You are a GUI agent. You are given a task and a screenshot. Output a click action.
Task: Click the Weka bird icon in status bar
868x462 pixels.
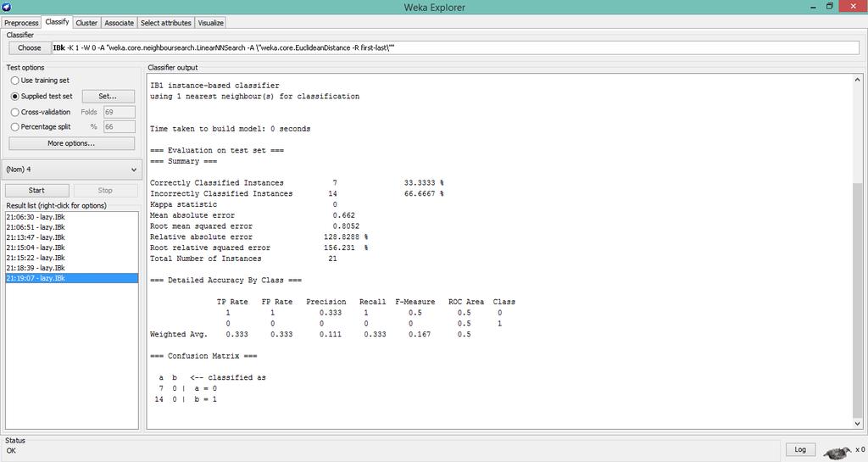pyautogui.click(x=837, y=453)
